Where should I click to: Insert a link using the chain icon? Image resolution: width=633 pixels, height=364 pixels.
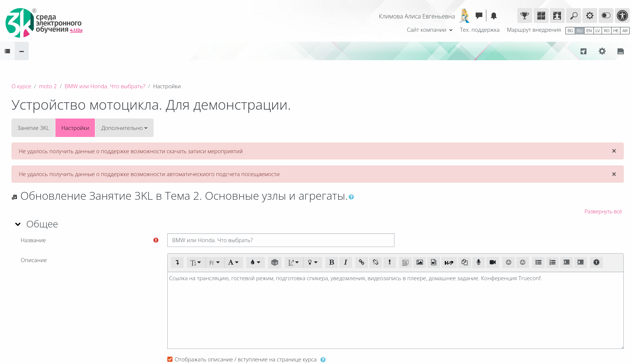coord(361,262)
